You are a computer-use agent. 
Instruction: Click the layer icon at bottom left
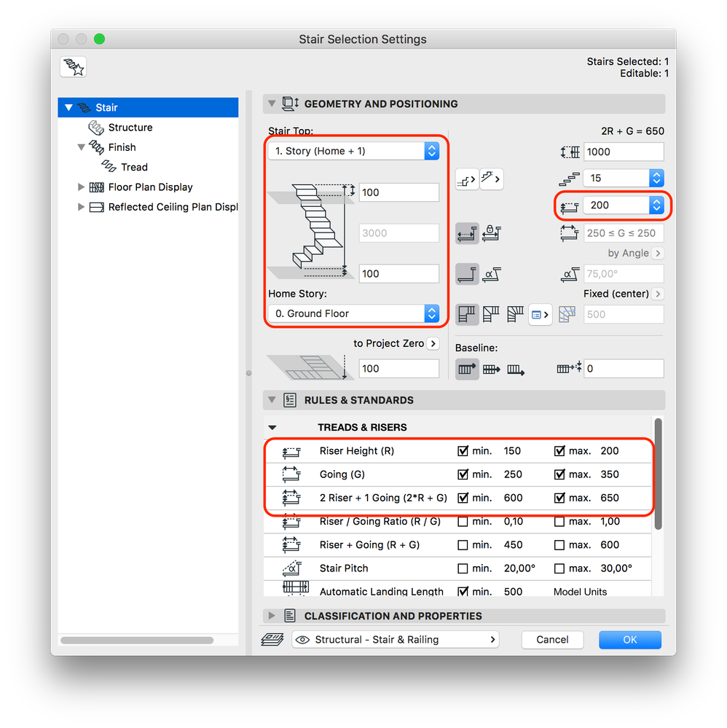point(272,640)
